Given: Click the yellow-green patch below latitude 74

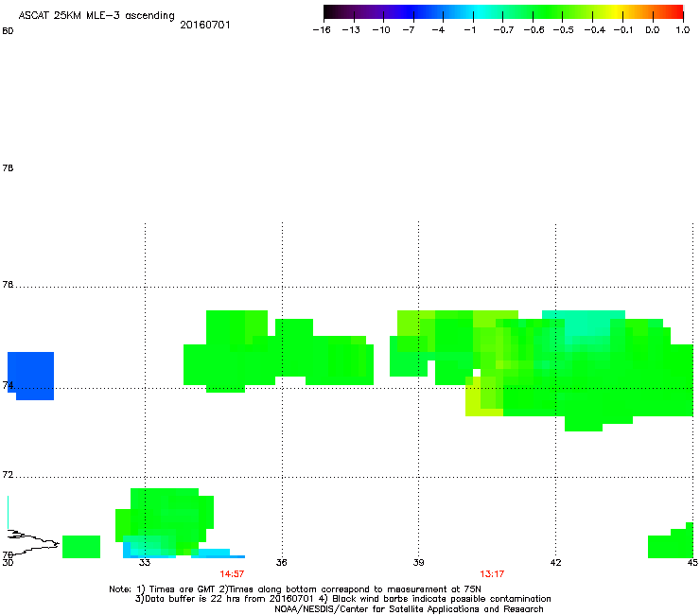Looking at the screenshot, I should click(x=483, y=396).
